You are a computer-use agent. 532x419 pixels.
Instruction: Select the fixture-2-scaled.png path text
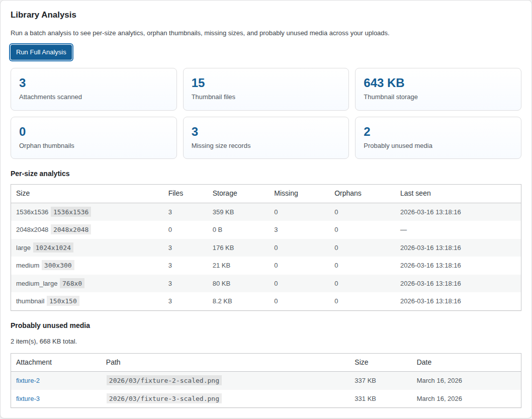[164, 380]
